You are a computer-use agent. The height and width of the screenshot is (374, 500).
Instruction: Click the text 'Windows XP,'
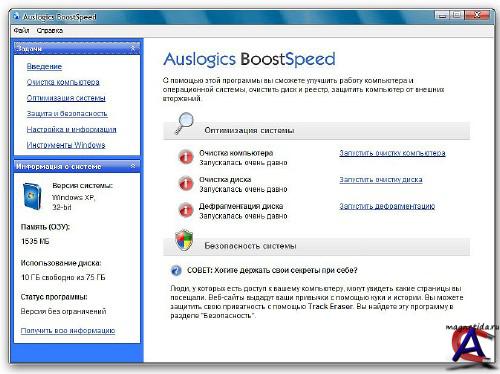pos(74,197)
